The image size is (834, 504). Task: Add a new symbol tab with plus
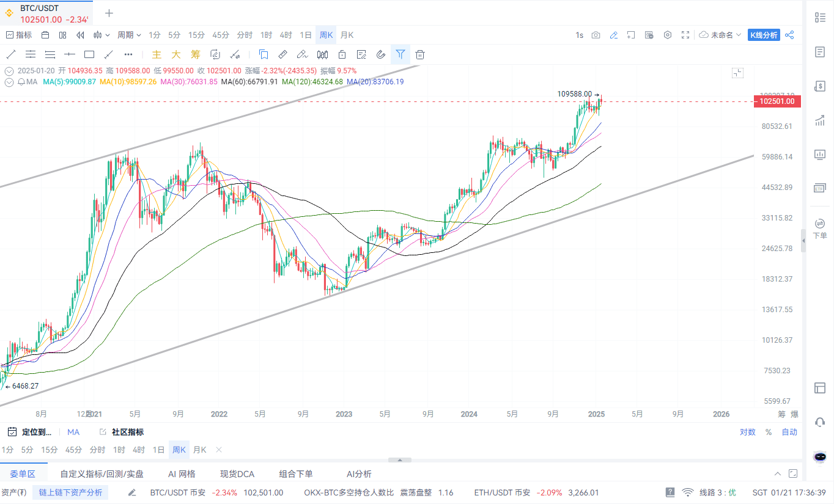pyautogui.click(x=109, y=13)
